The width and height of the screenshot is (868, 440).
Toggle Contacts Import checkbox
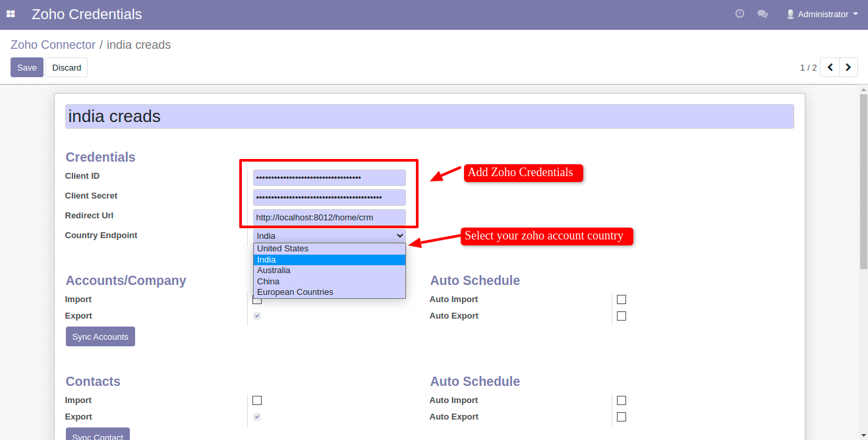click(257, 400)
